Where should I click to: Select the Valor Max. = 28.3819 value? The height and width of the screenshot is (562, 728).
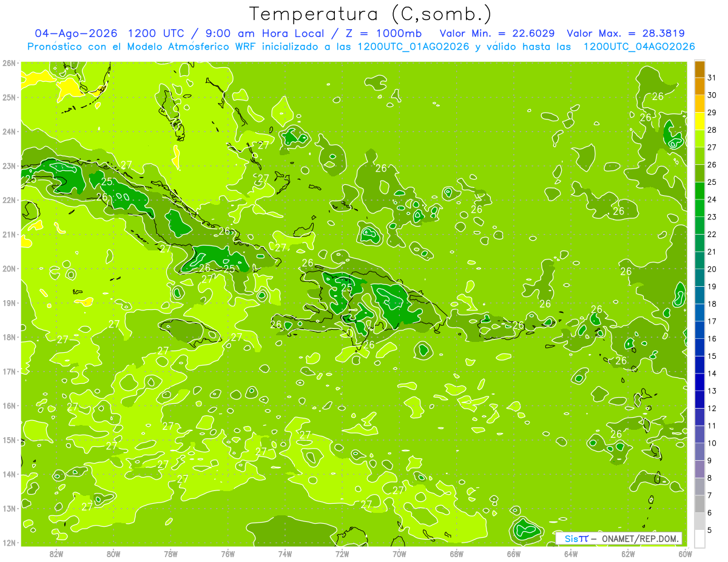point(626,33)
